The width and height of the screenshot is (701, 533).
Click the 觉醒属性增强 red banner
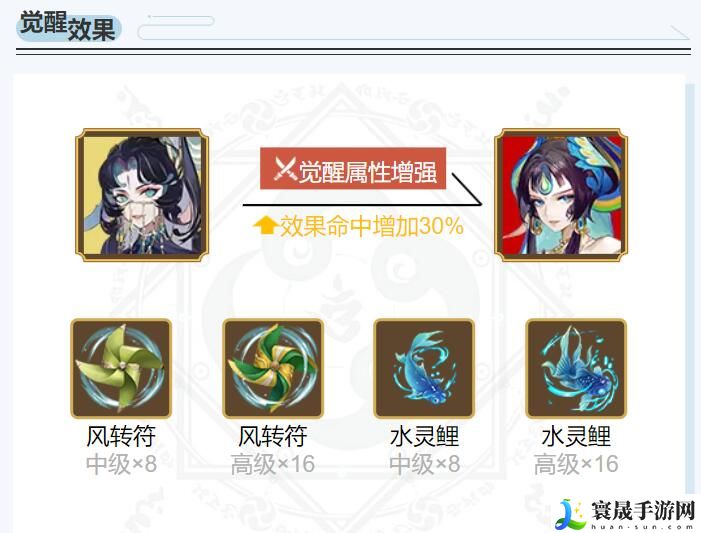(353, 169)
